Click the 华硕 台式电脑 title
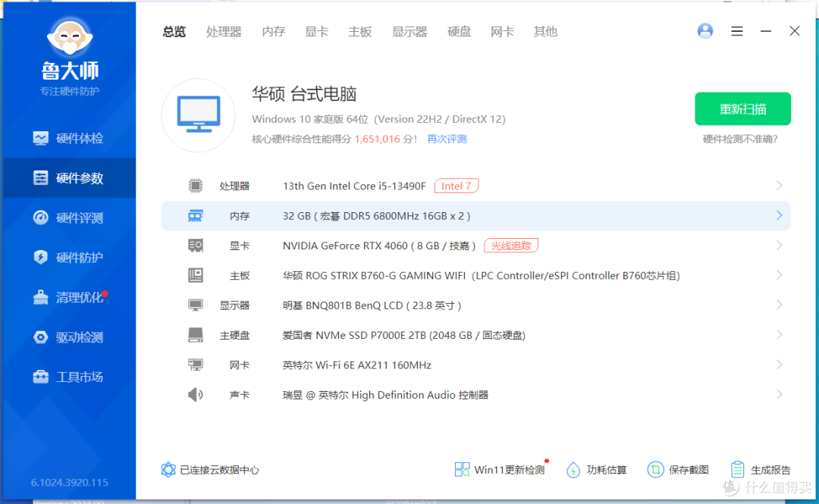Image resolution: width=819 pixels, height=504 pixels. pos(304,94)
